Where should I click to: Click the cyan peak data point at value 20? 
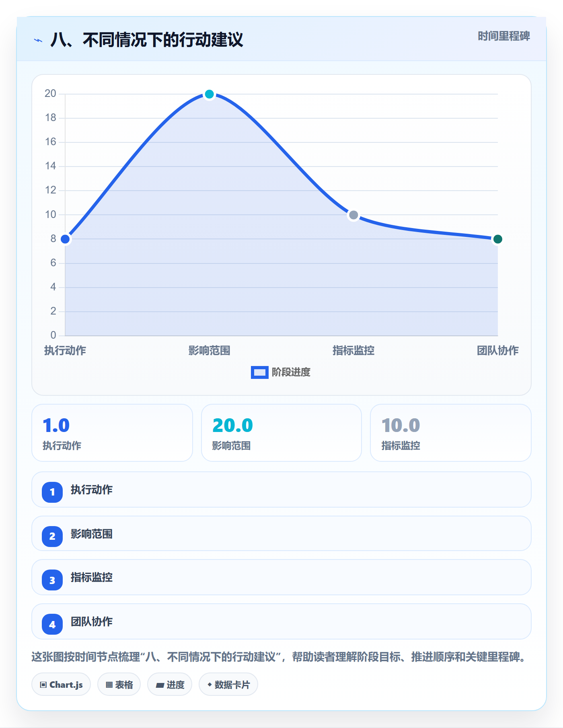point(209,94)
